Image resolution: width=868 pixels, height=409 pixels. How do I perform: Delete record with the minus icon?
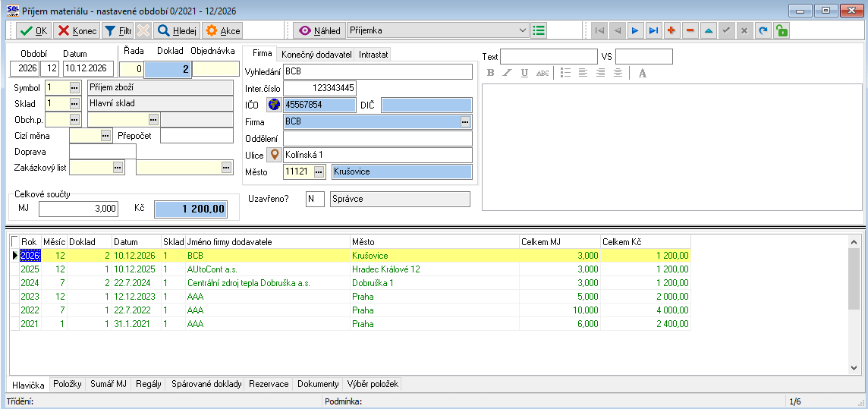coord(690,30)
